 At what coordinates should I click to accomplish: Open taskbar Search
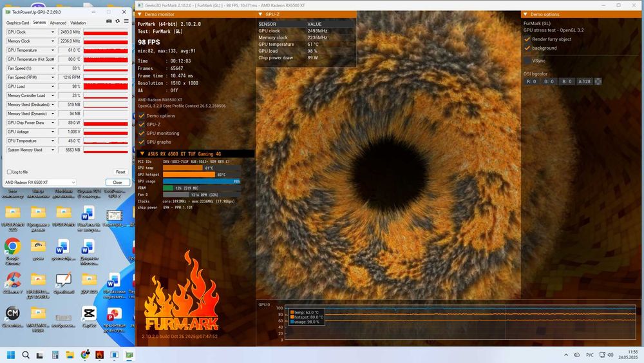pos(26,355)
